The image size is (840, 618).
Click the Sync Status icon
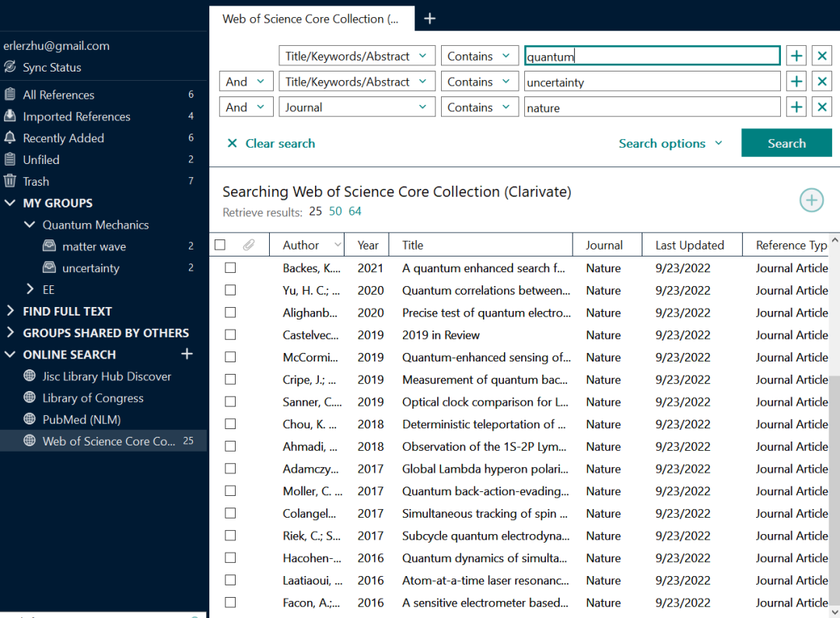[9, 67]
